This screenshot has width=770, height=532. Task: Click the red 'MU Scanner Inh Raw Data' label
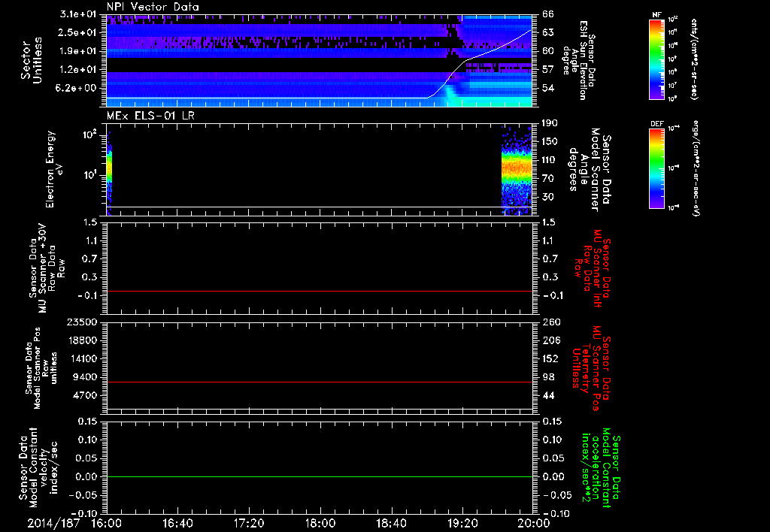click(x=592, y=268)
